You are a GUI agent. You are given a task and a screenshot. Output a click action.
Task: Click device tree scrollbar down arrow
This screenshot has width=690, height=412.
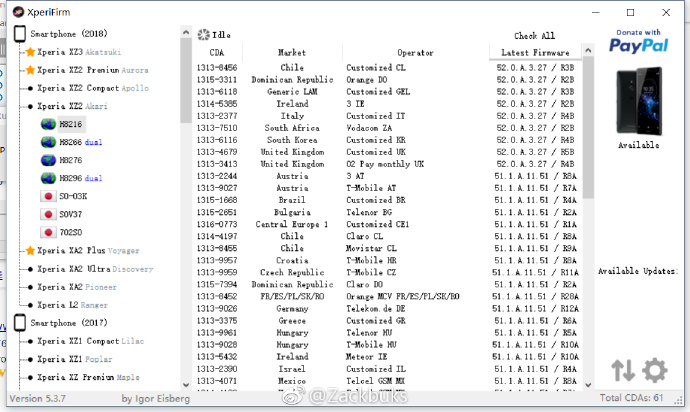click(x=186, y=385)
